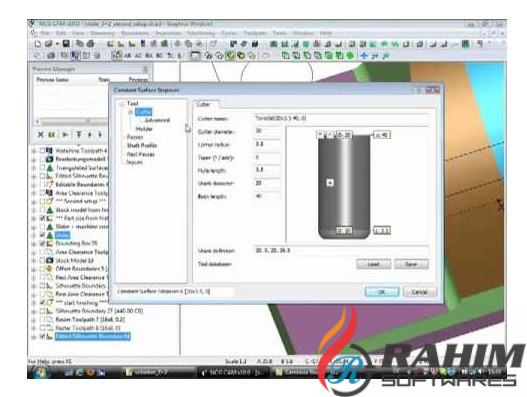Expand the Triangulated Surfaces tree node
Viewport: 527px width, 397px height.
click(34, 168)
